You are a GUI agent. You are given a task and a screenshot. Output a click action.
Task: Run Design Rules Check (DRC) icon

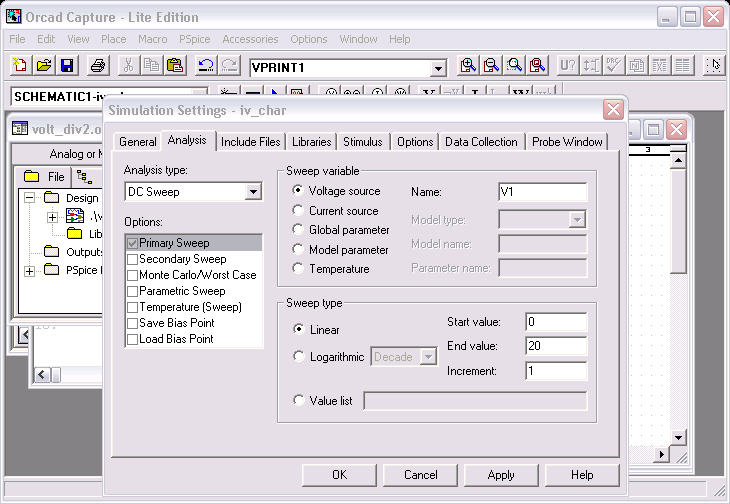pyautogui.click(x=614, y=66)
